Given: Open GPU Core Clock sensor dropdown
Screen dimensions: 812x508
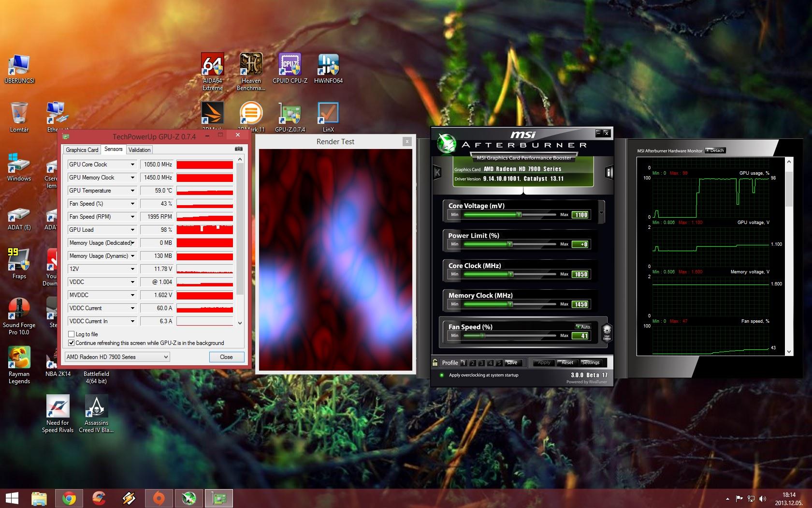Looking at the screenshot, I should tap(132, 164).
